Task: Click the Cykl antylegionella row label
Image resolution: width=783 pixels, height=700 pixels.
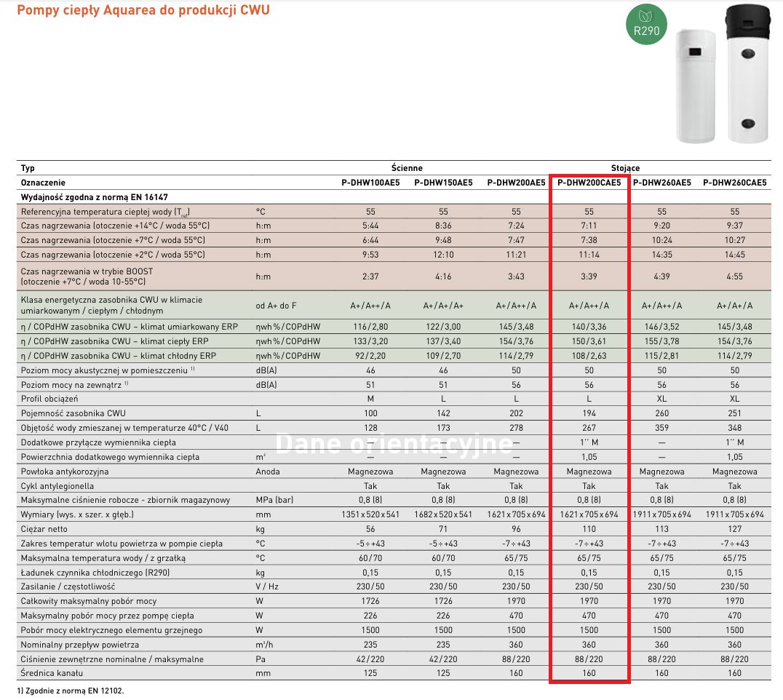Action: (x=57, y=486)
